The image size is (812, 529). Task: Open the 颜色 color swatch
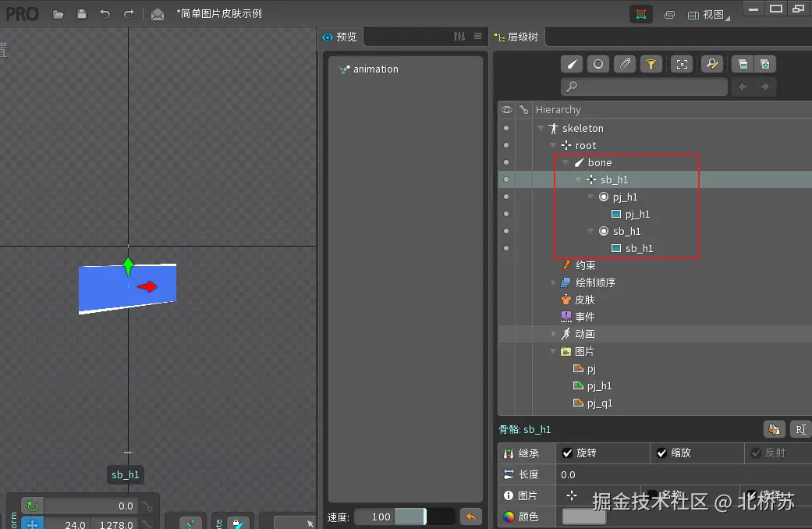tap(583, 517)
